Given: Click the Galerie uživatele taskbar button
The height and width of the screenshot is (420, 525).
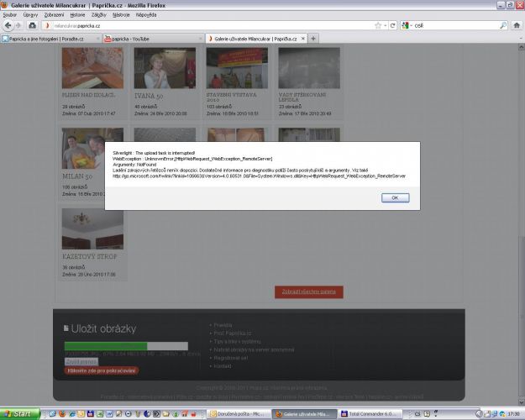Looking at the screenshot, I should point(305,414).
